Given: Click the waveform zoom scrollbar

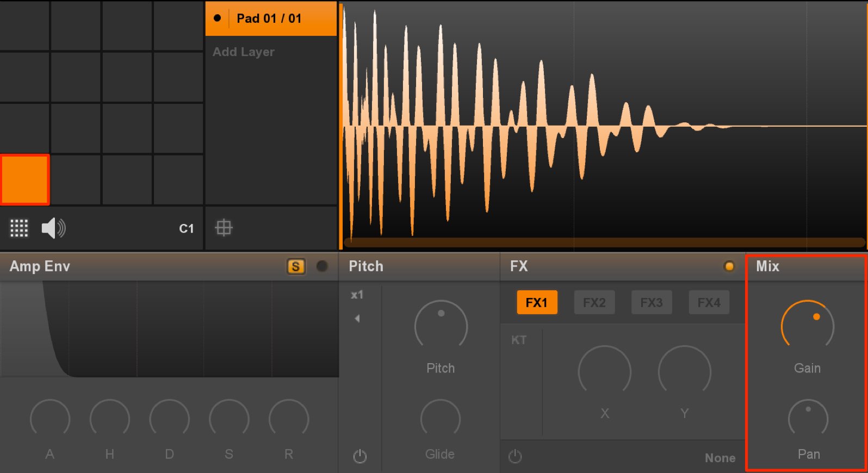Looking at the screenshot, I should pos(604,242).
